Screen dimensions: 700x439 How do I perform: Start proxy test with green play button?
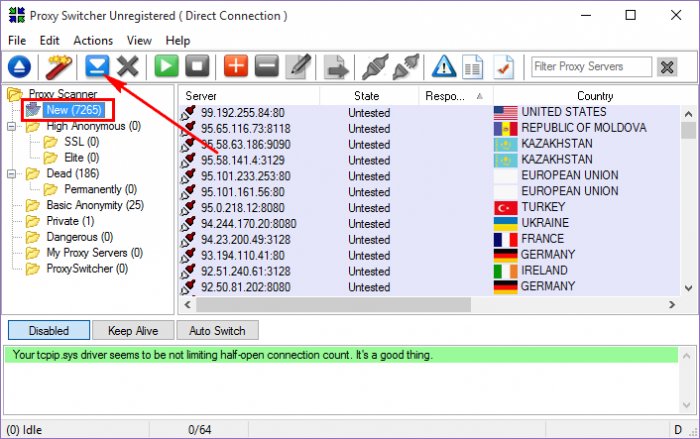166,66
